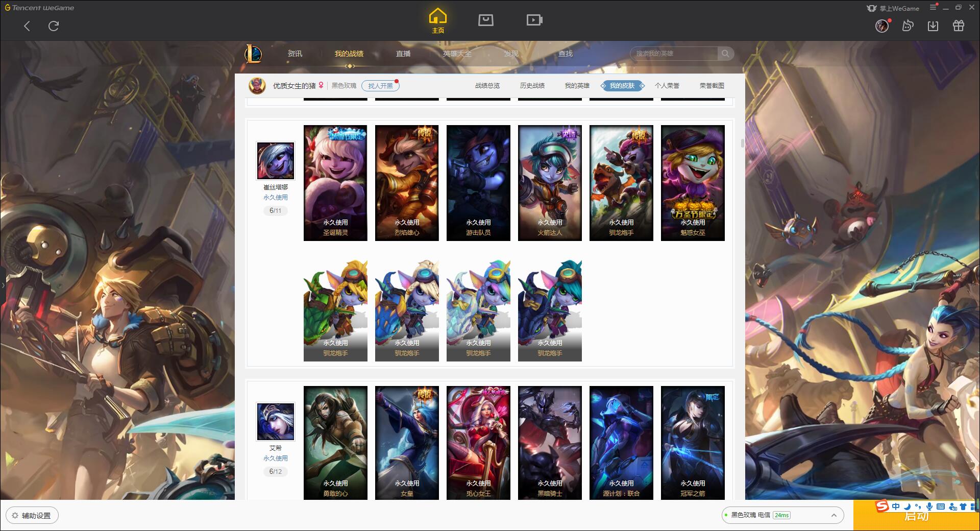Switch to 荣誉截图 sub-tab
This screenshot has height=531, width=980.
pyautogui.click(x=712, y=86)
